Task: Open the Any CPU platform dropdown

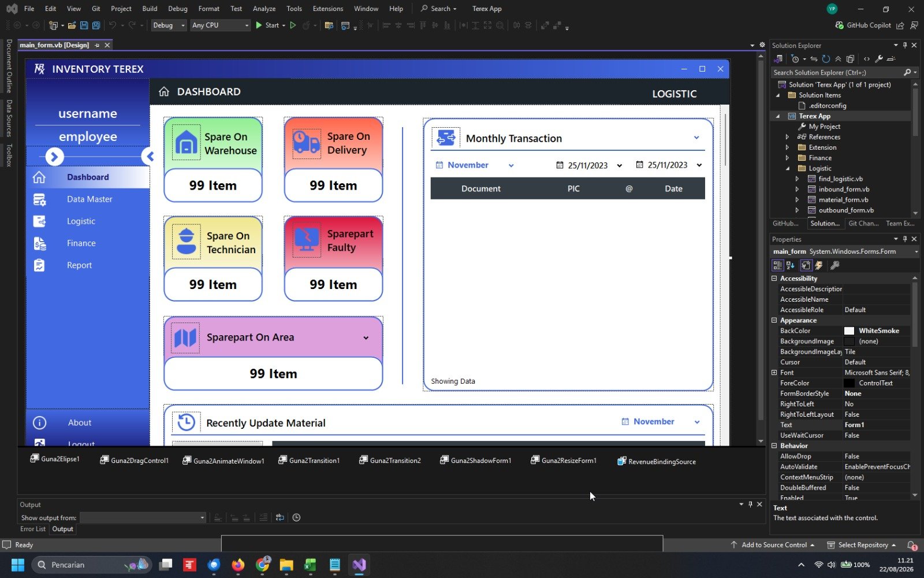Action: tap(220, 25)
